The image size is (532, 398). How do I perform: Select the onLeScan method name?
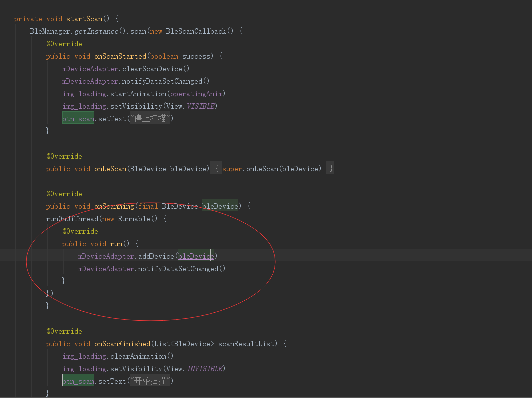tap(110, 168)
